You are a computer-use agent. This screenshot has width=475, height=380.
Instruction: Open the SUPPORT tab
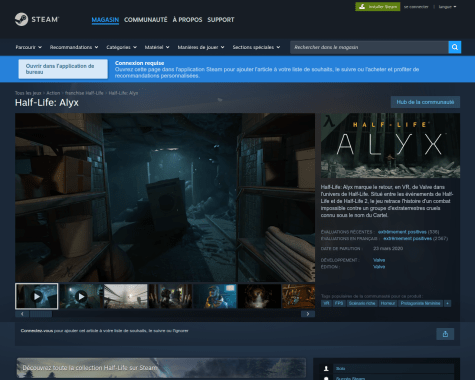click(x=221, y=20)
